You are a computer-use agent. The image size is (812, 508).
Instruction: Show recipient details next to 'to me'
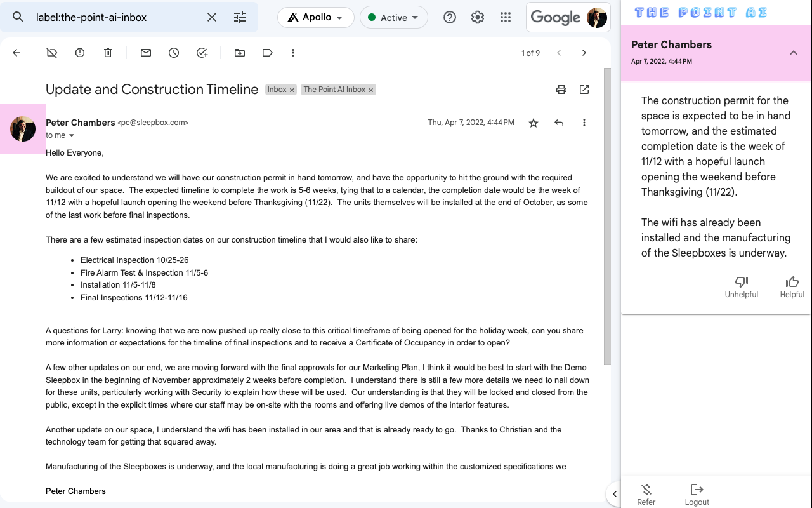pos(72,136)
